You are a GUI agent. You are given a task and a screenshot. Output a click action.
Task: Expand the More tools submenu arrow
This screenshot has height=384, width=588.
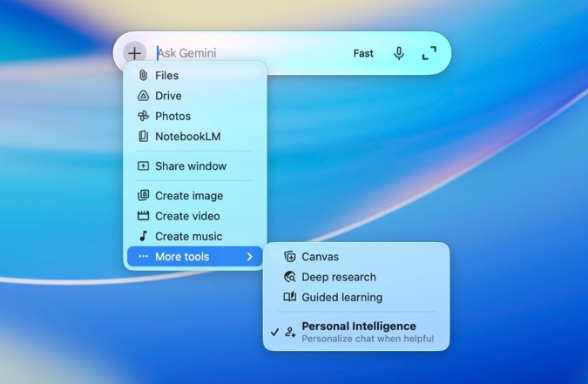point(250,257)
